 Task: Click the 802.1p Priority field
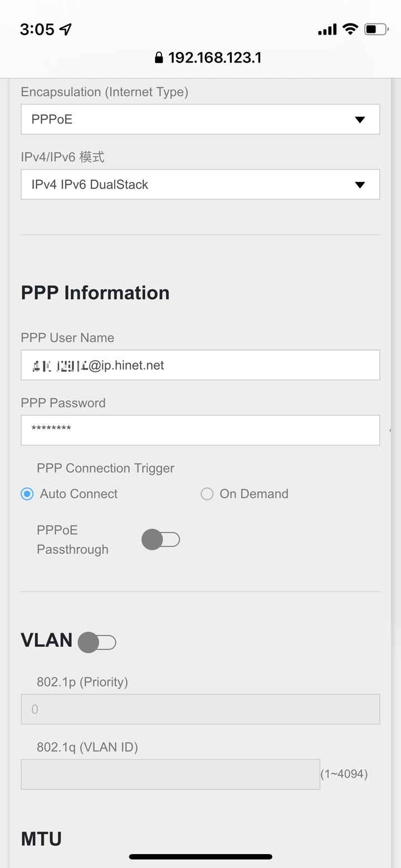pyautogui.click(x=200, y=709)
